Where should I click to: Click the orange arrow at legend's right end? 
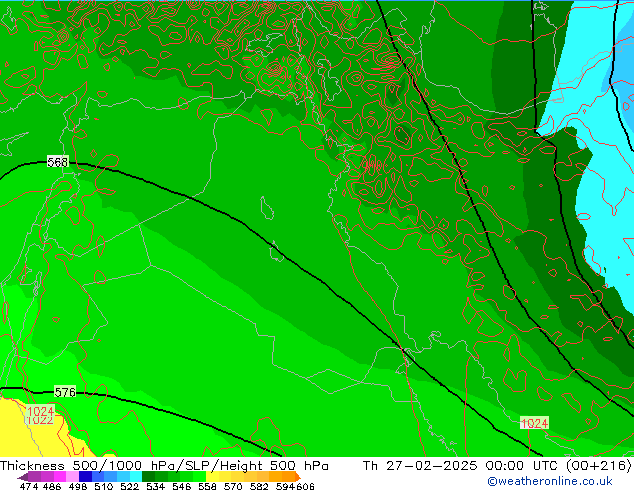298,477
